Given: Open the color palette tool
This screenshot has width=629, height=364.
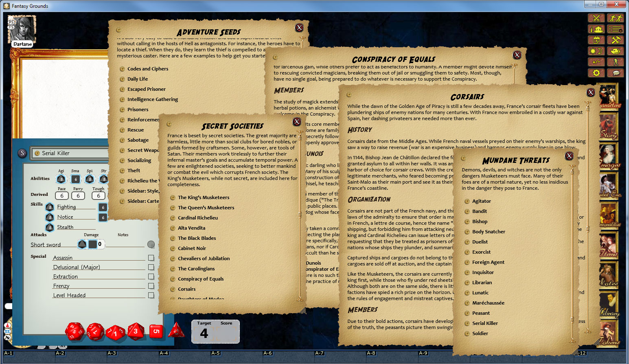Looking at the screenshot, I should [x=616, y=50].
